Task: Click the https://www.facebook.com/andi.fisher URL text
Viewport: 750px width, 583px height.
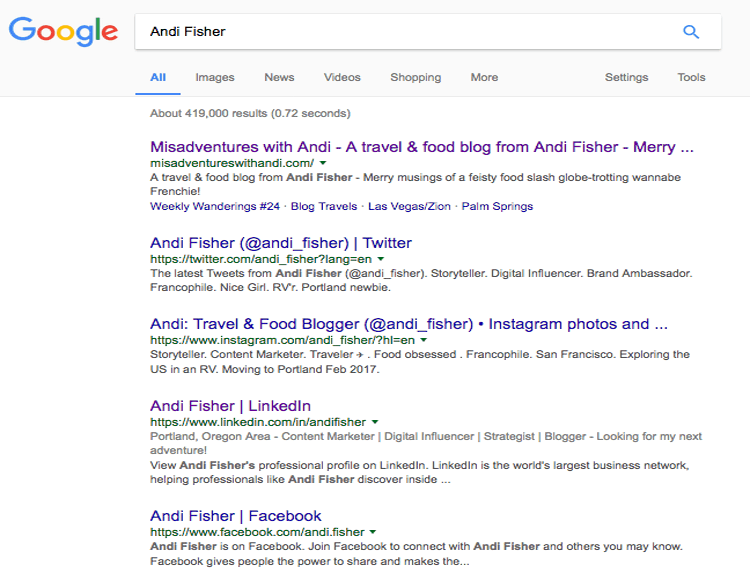Action: [x=257, y=532]
